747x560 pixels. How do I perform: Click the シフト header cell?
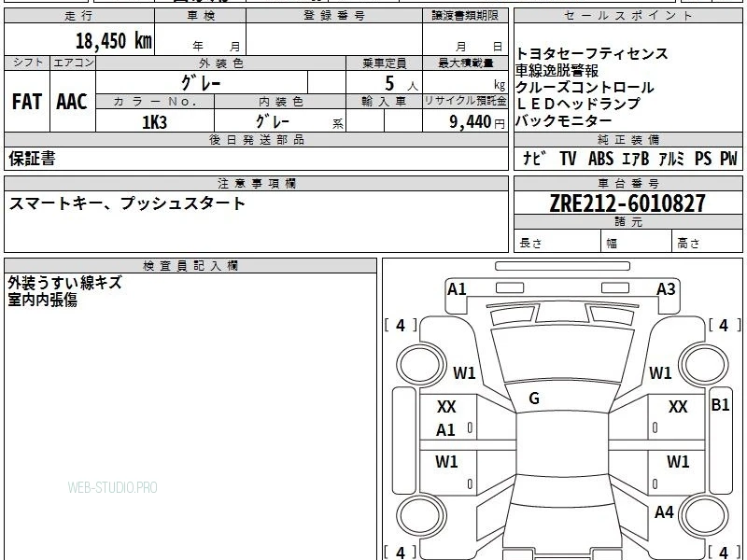(x=27, y=63)
